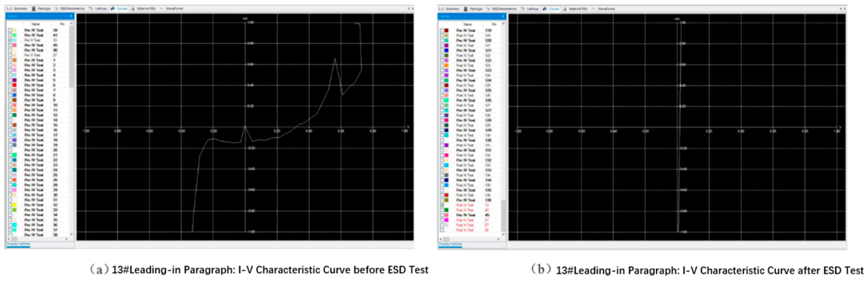Viewport: 868px width, 281px height.
Task: Click Package tab icon in right window
Action: click(x=466, y=9)
